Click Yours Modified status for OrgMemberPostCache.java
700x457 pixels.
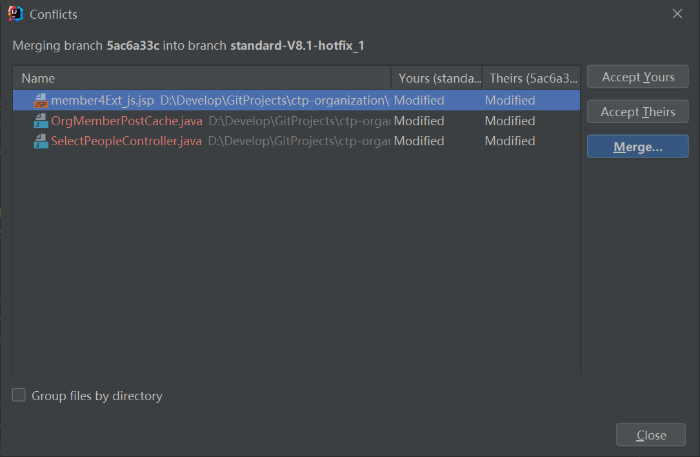[x=419, y=121]
